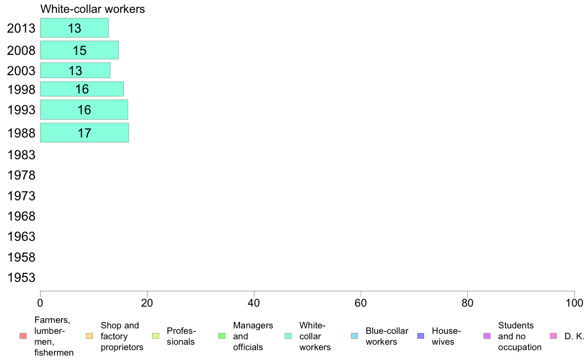Click the 1983 year axis label
Screen dimensions: 588x364
point(21,155)
